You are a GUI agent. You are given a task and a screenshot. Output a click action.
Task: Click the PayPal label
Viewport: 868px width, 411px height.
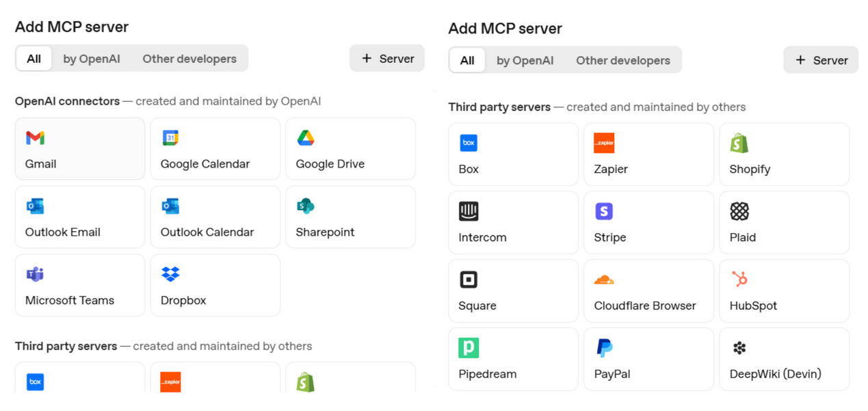[x=612, y=374]
